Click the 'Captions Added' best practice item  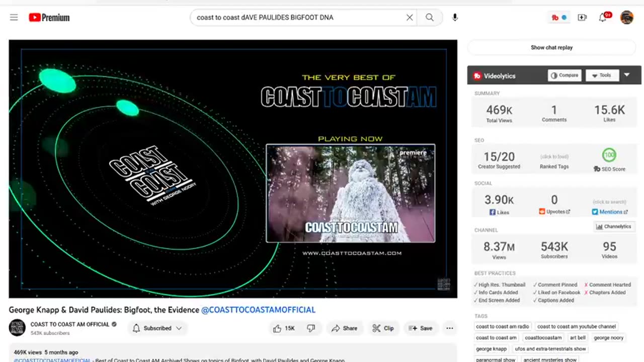click(553, 301)
